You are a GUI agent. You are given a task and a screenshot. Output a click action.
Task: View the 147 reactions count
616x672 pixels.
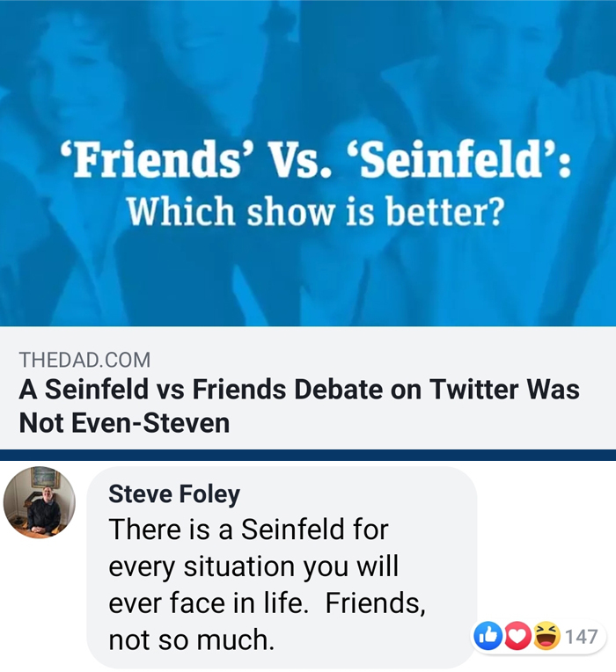pos(582,637)
